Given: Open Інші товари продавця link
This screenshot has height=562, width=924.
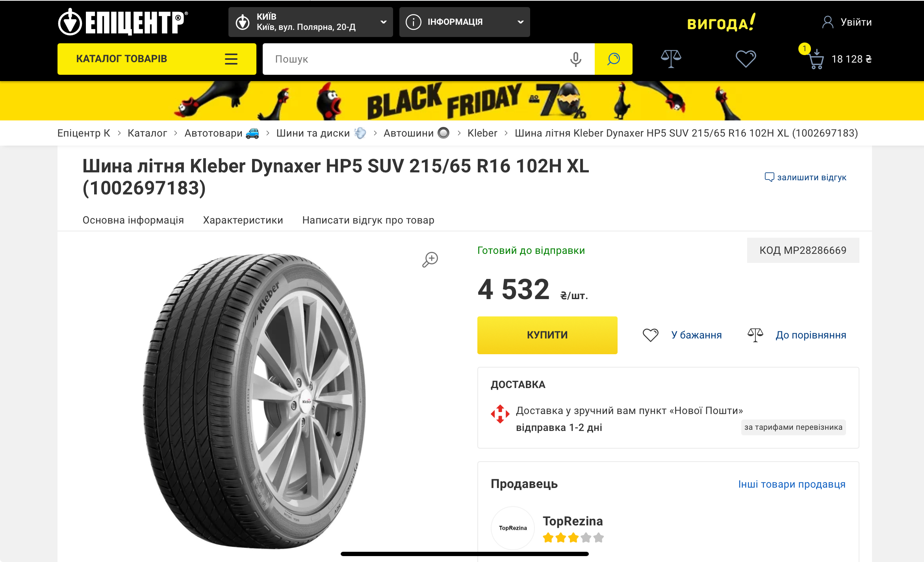Looking at the screenshot, I should (792, 484).
